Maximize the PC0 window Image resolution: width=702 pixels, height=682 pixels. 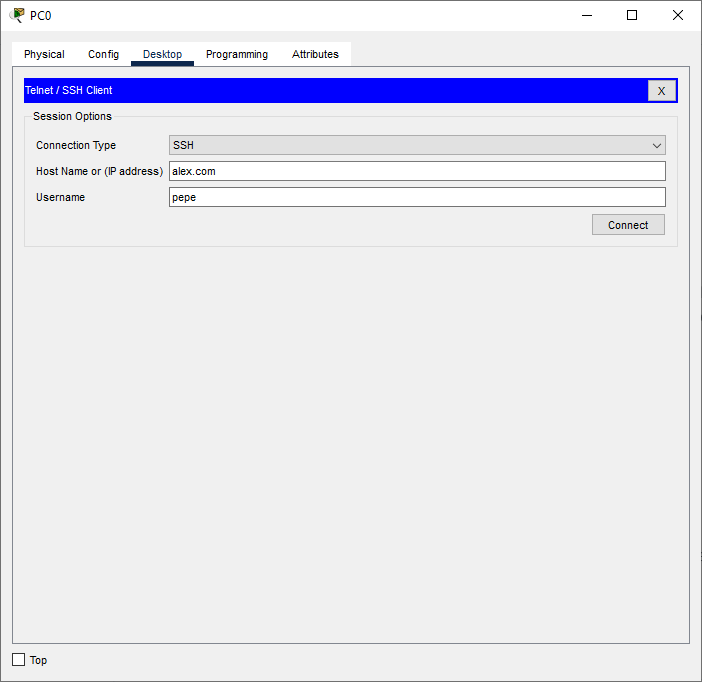[632, 15]
